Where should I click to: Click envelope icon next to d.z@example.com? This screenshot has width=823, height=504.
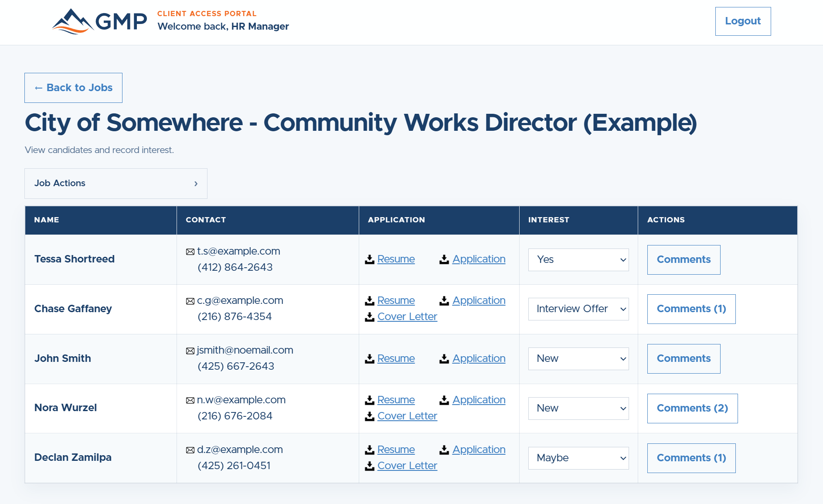pos(190,450)
